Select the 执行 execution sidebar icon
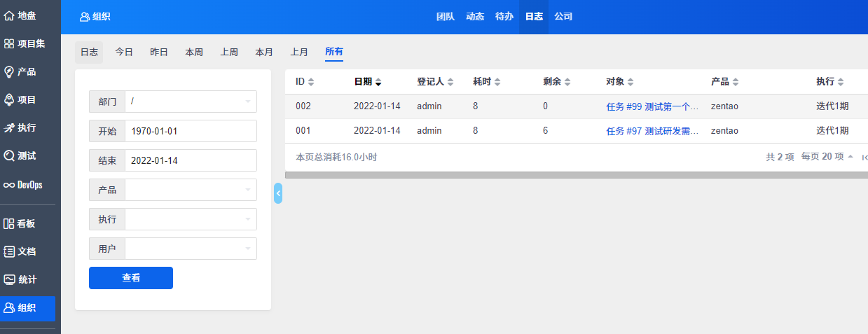The width and height of the screenshot is (868, 334). (x=10, y=127)
